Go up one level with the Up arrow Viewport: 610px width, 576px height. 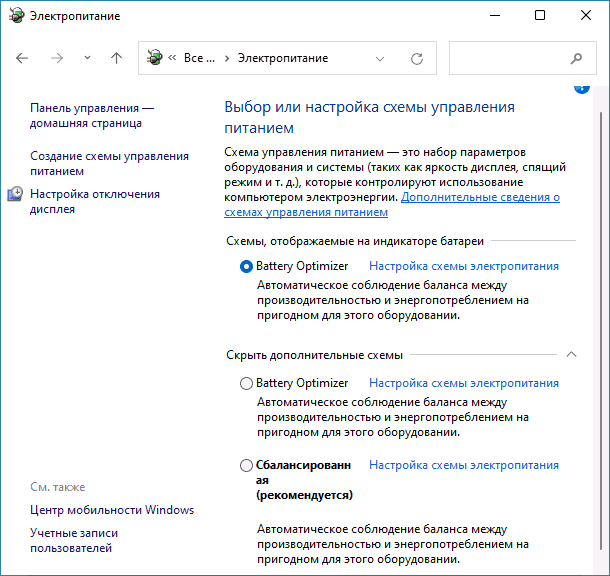(x=116, y=58)
